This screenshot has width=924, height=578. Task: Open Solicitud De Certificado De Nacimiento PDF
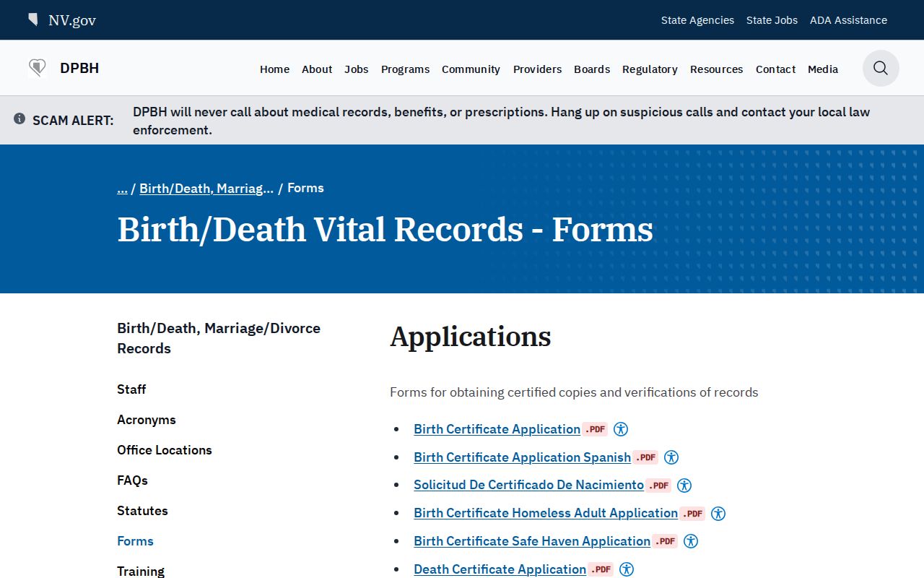528,486
